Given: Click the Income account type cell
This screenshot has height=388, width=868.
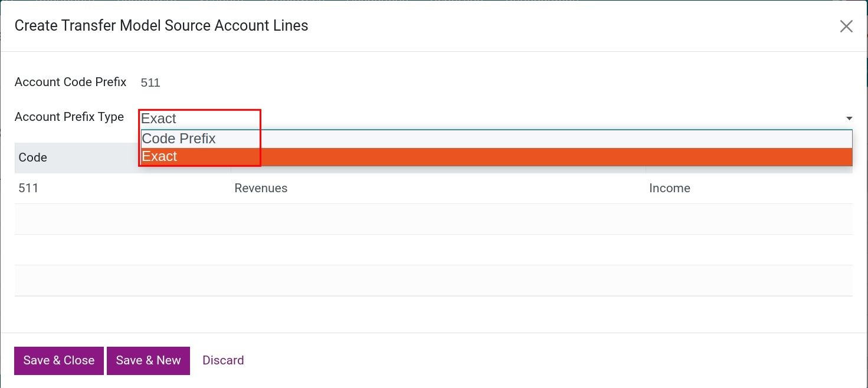Looking at the screenshot, I should (670, 188).
